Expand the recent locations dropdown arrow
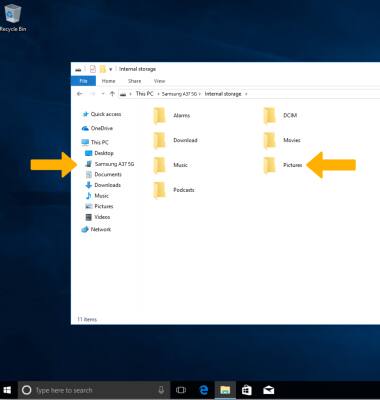The height and width of the screenshot is (400, 380). coord(103,94)
